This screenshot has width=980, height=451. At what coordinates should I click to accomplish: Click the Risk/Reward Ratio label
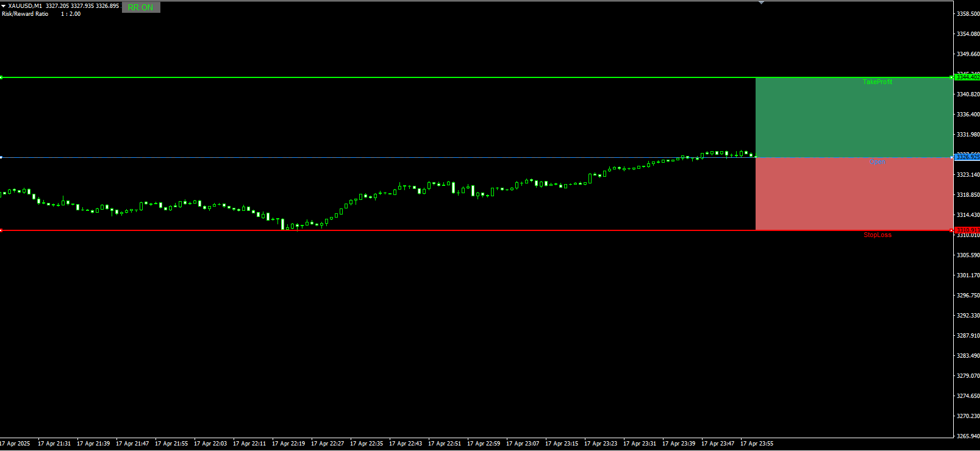pos(25,14)
